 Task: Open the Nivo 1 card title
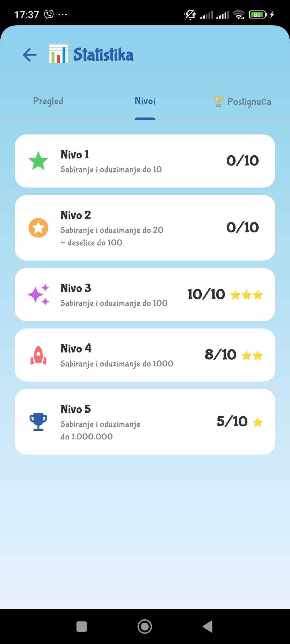75,155
